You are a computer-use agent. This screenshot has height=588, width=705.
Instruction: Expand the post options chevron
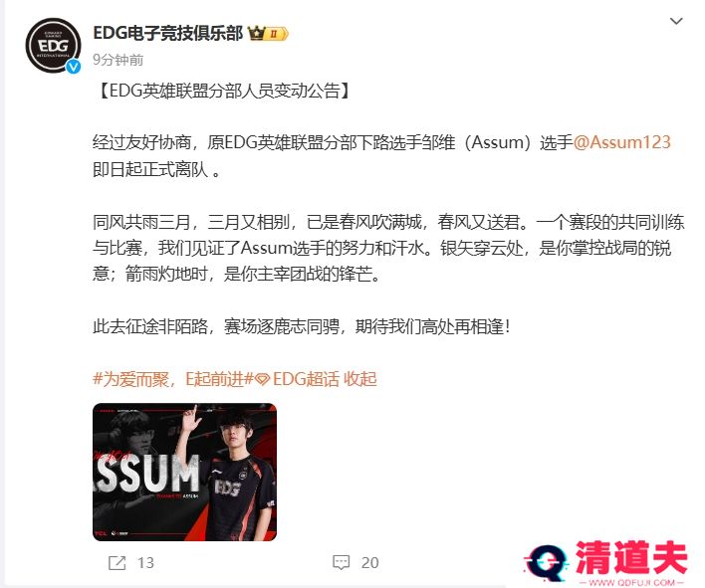click(x=676, y=21)
